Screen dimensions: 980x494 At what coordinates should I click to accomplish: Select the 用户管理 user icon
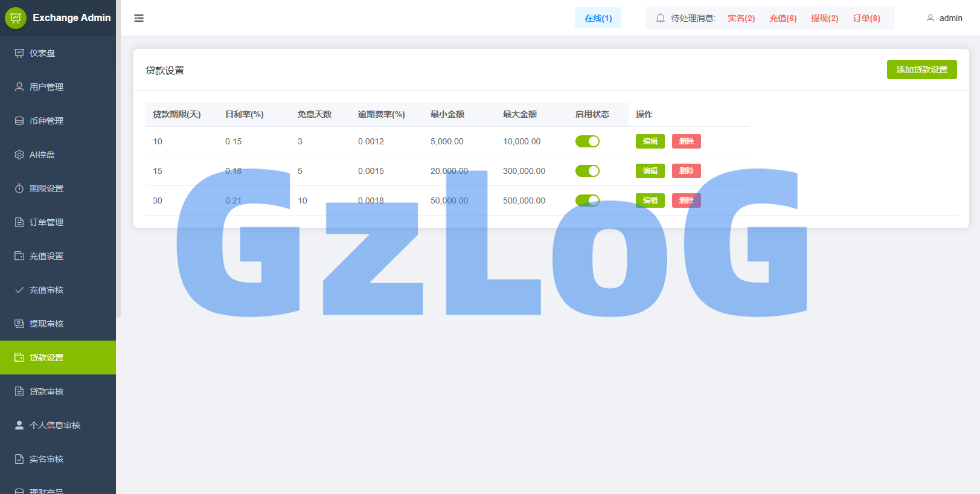tap(19, 87)
